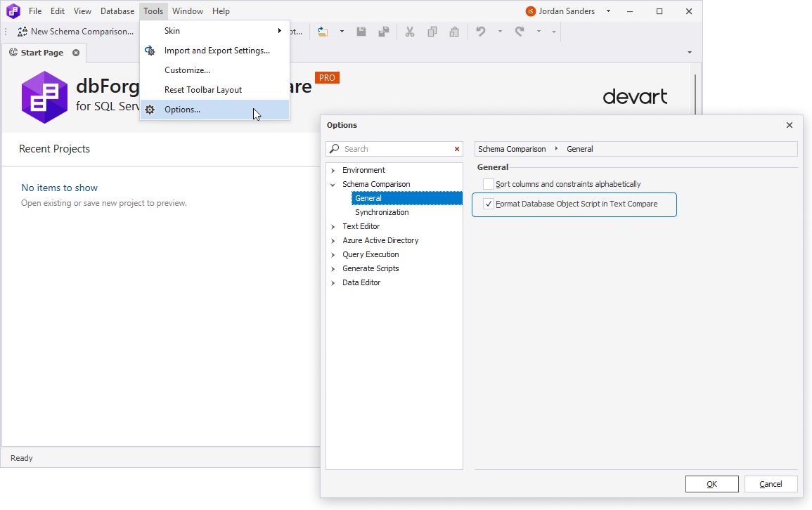Screen dimensions: 812x510
Task: Click the Redo arrow icon
Action: pos(520,32)
